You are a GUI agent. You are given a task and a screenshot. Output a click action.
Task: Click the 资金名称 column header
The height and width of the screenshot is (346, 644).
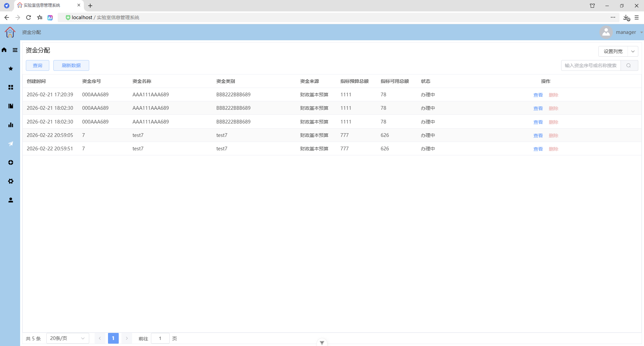coord(142,81)
